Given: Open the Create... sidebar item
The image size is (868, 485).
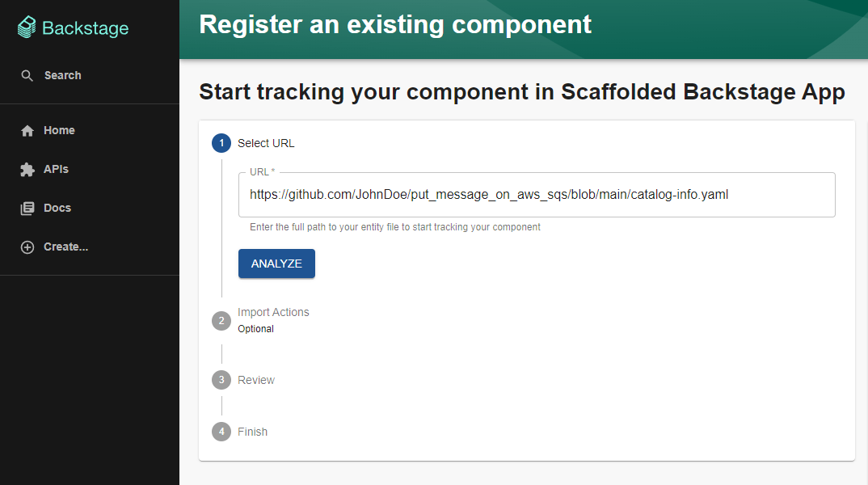Looking at the screenshot, I should point(65,247).
